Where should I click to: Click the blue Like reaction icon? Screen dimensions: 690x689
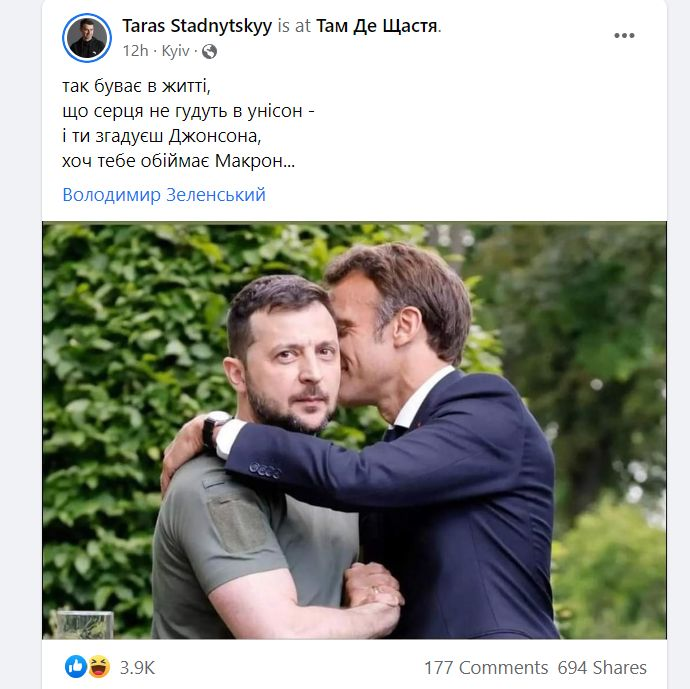pos(76,667)
